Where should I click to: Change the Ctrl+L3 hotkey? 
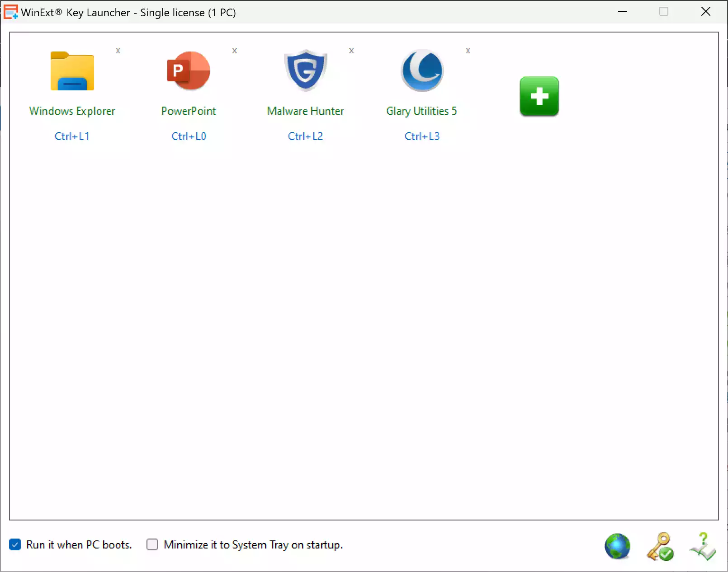tap(422, 136)
